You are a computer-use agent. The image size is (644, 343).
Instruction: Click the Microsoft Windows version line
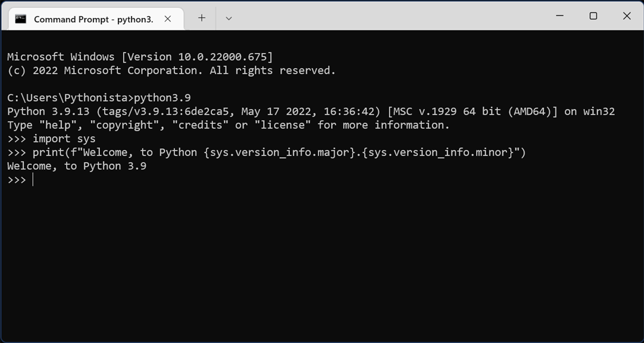click(140, 56)
